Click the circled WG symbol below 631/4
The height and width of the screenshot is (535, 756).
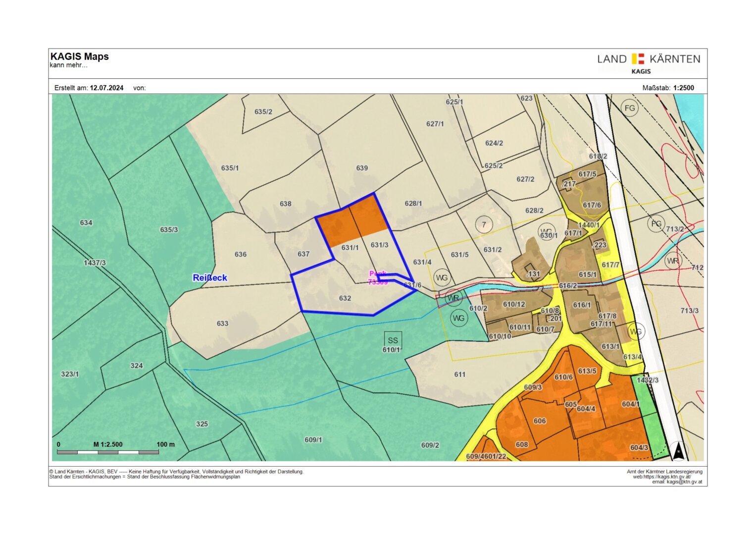tap(442, 278)
